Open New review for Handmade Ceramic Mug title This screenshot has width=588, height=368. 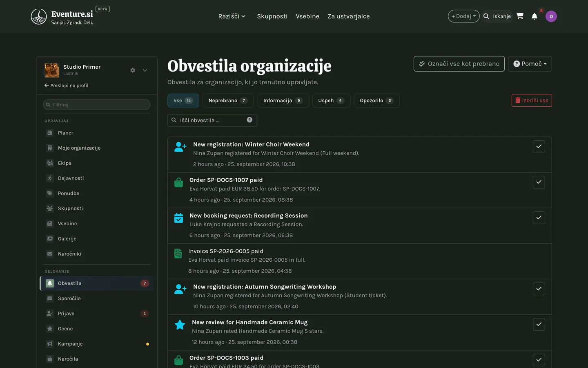tap(250, 322)
